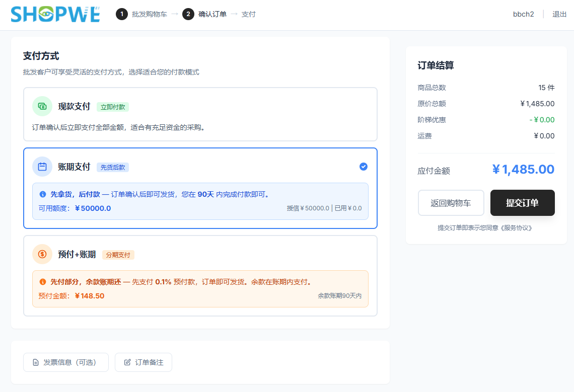This screenshot has width=574, height=392.
Task: Click the green cash payment icon
Action: tap(42, 106)
